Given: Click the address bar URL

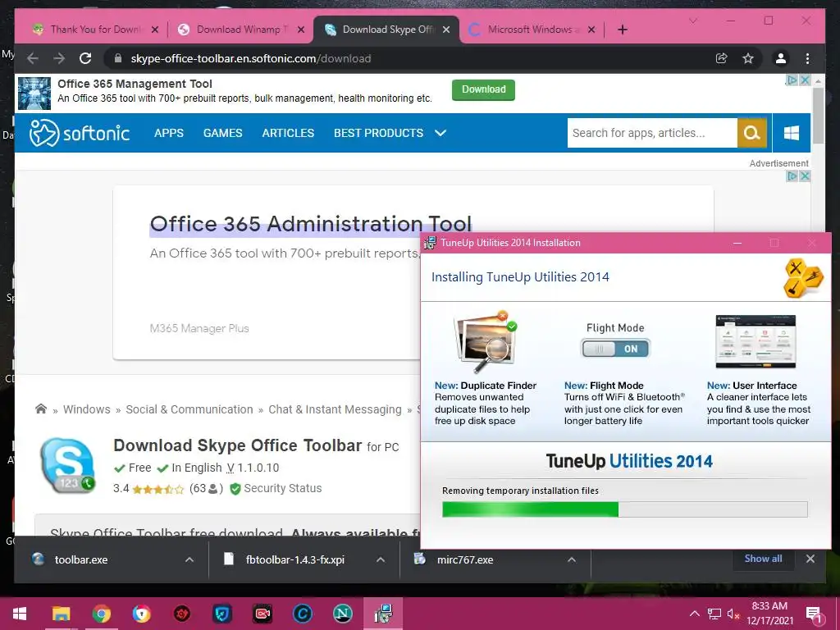Looking at the screenshot, I should (251, 58).
